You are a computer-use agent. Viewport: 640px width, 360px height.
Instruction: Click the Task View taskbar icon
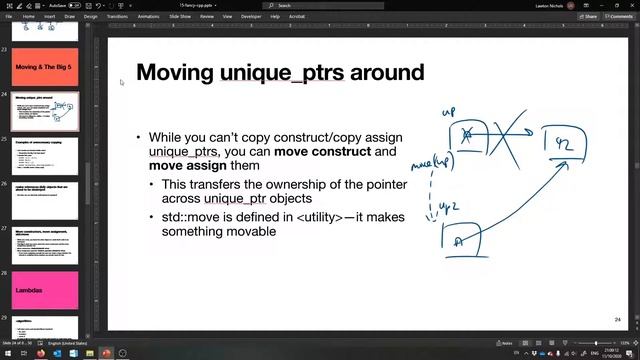[x=24, y=353]
